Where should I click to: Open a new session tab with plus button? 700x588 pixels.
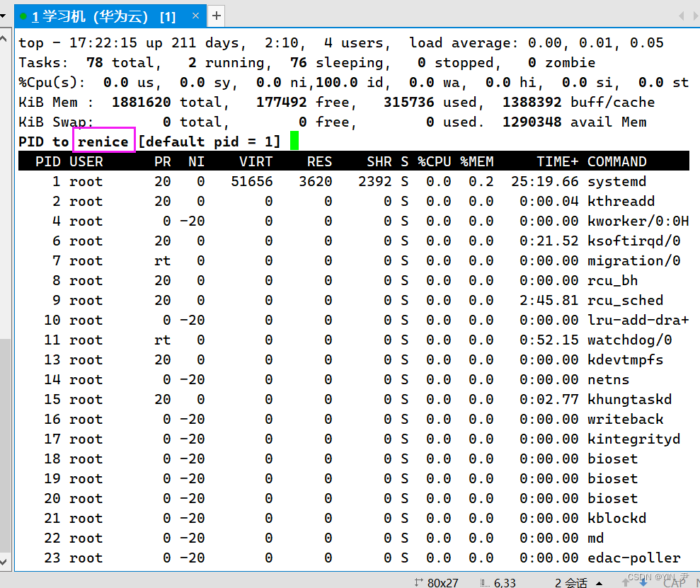coord(217,16)
